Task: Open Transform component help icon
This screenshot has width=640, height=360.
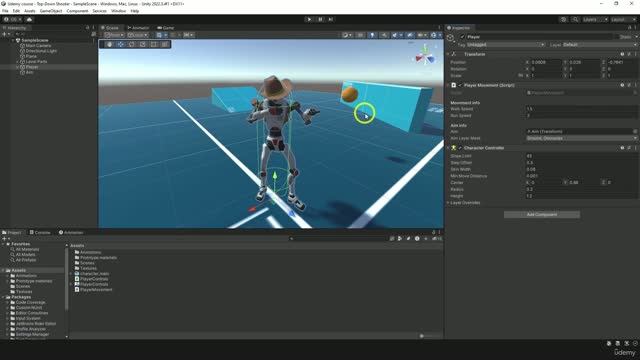Action: 622,54
